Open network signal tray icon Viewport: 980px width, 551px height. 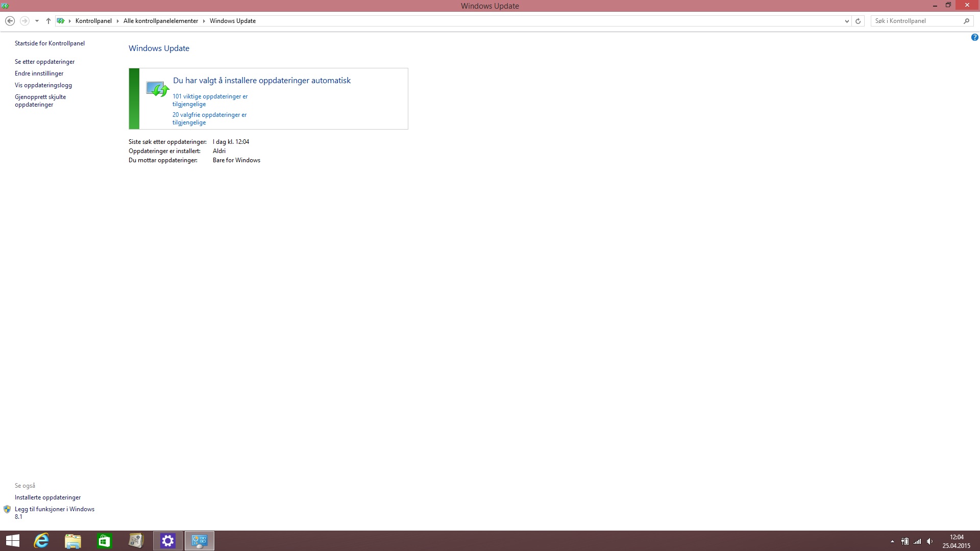click(918, 541)
